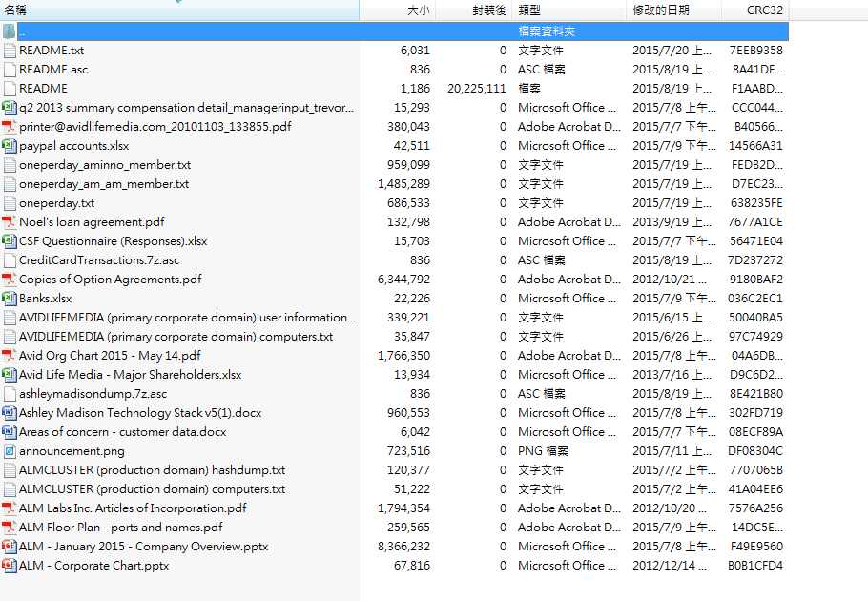Sort by the 類型 column header
Image resolution: width=868 pixels, height=601 pixels.
[x=569, y=10]
